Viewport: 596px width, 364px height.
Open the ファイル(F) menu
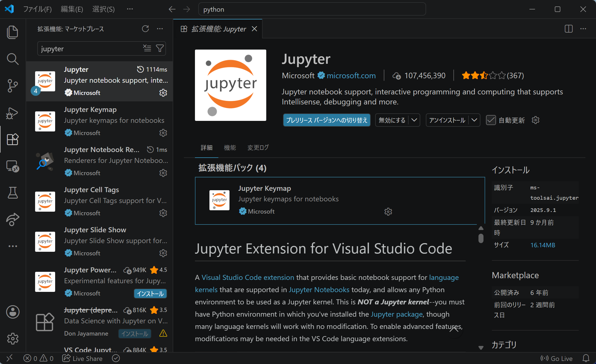pyautogui.click(x=37, y=9)
